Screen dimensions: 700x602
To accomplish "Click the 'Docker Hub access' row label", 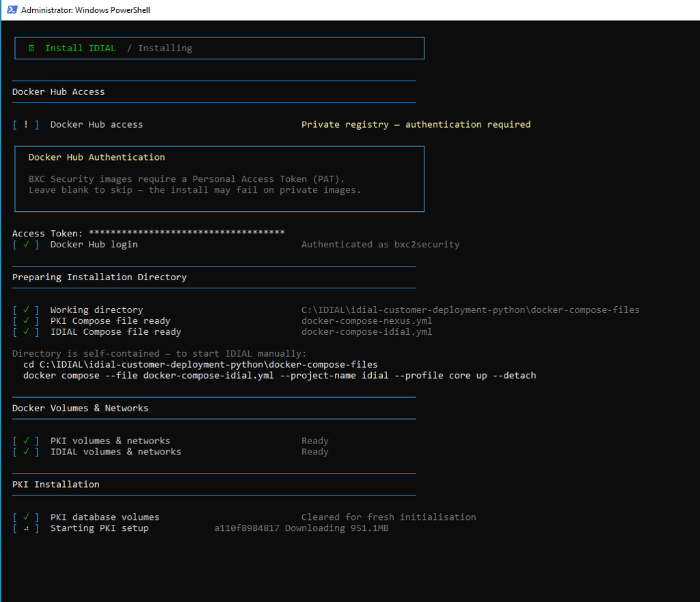I will click(x=97, y=124).
